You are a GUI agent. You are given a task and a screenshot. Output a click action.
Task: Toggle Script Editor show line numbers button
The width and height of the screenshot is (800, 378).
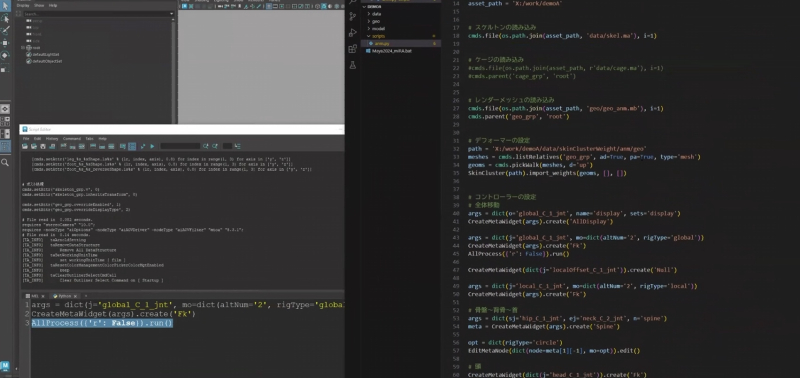tap(132, 146)
